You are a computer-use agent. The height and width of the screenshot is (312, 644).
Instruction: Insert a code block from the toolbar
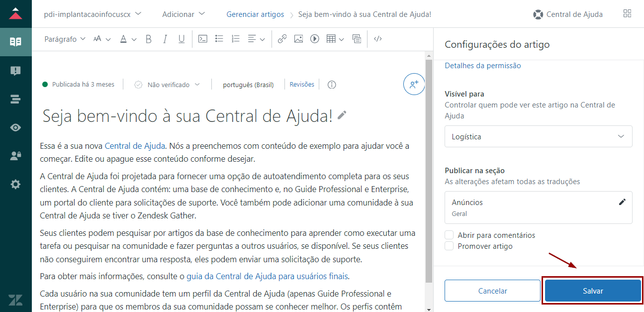coord(202,39)
